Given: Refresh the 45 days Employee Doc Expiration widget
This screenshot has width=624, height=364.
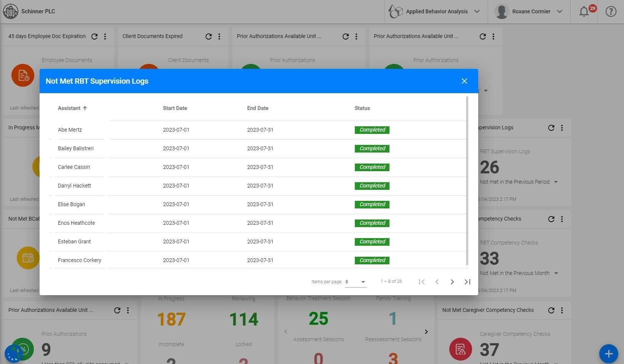Looking at the screenshot, I should pyautogui.click(x=94, y=37).
